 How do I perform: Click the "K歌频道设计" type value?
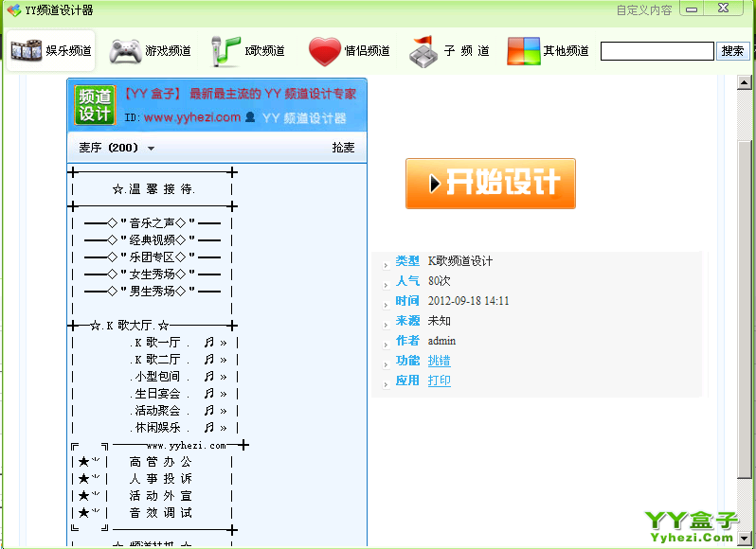(x=460, y=261)
